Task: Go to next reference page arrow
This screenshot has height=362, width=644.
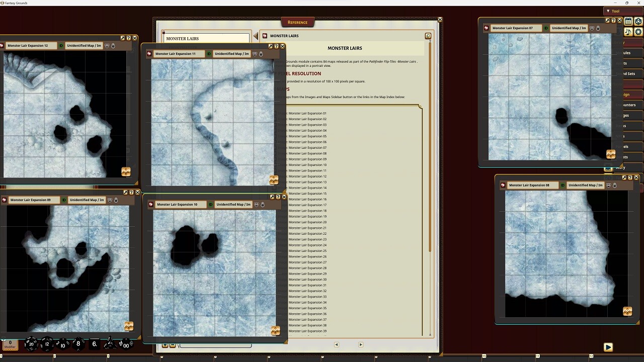Action: (x=360, y=344)
